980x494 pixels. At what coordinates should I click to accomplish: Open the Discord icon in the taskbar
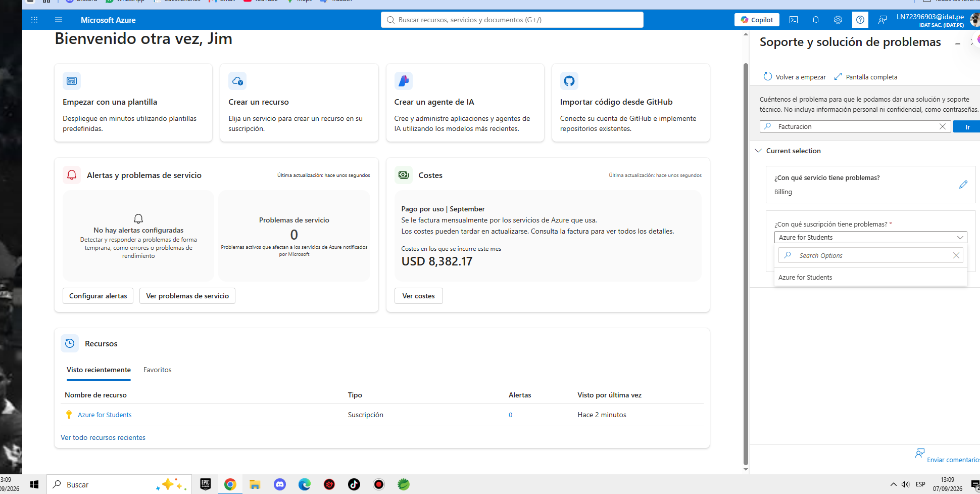click(280, 484)
